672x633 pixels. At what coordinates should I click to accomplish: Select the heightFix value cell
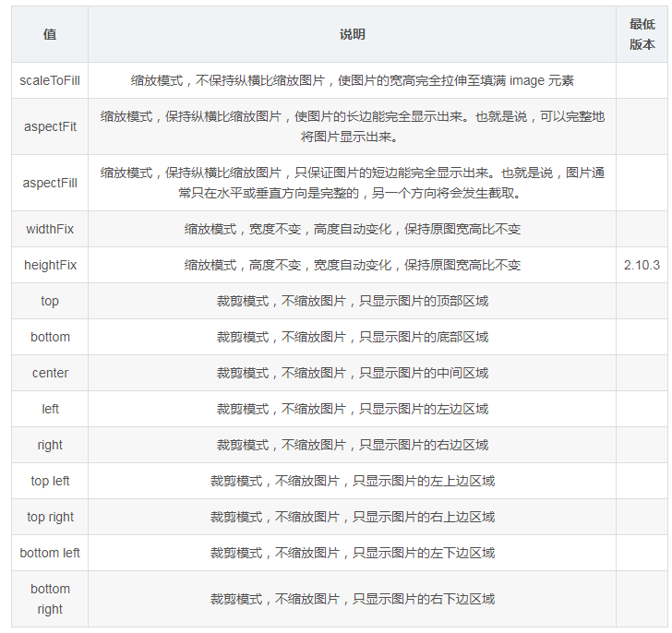[x=50, y=265]
